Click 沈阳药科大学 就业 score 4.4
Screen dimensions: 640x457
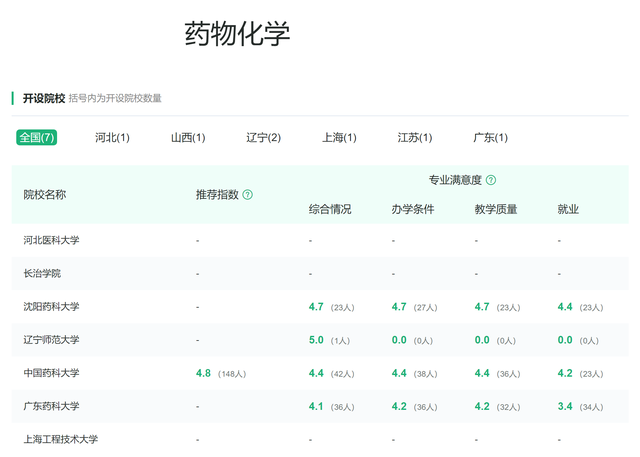point(565,307)
